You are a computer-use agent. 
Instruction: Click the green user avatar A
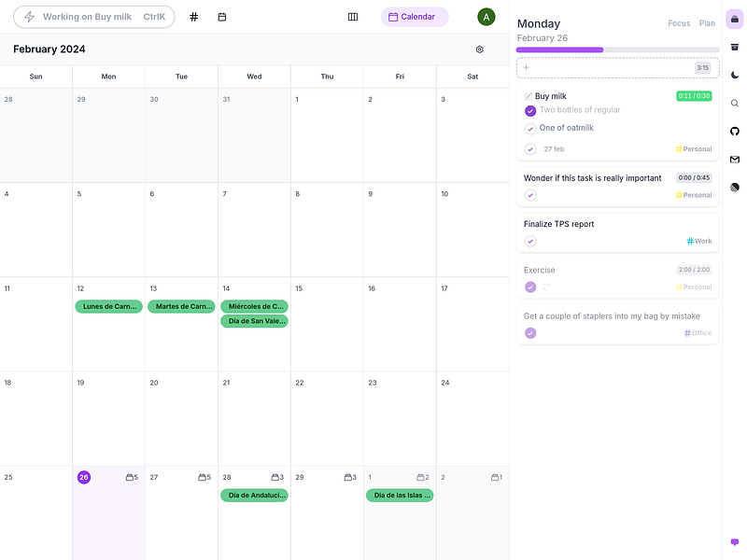point(486,17)
